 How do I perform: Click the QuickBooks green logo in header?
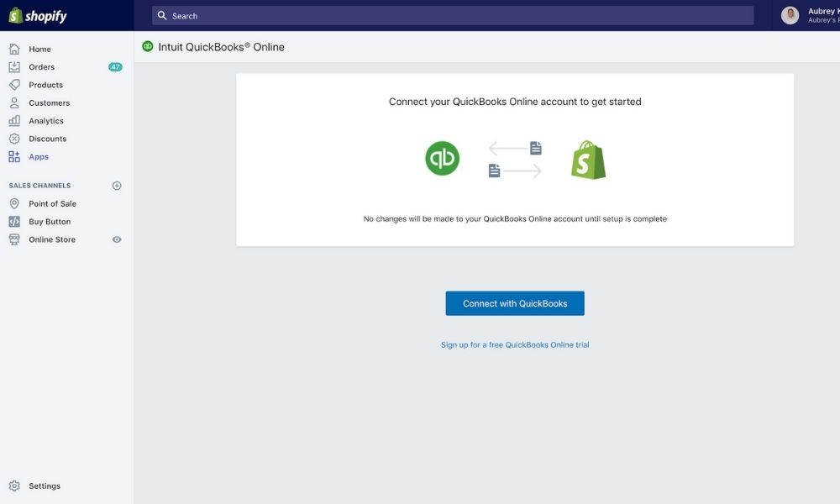pyautogui.click(x=148, y=46)
